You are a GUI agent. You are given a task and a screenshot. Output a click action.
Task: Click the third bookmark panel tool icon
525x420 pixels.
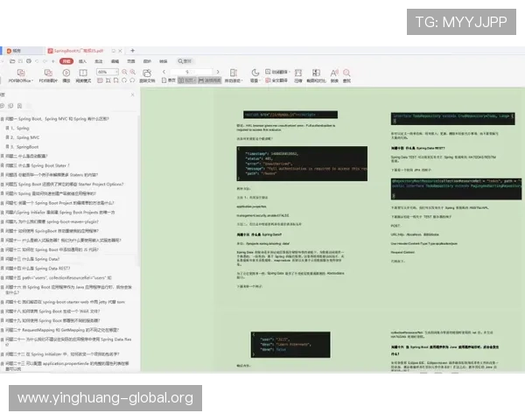tap(20, 106)
